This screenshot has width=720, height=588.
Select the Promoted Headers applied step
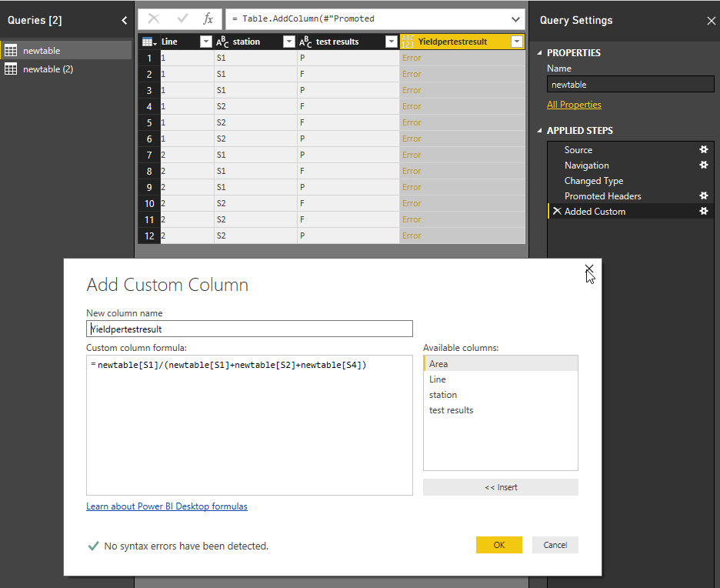point(602,196)
